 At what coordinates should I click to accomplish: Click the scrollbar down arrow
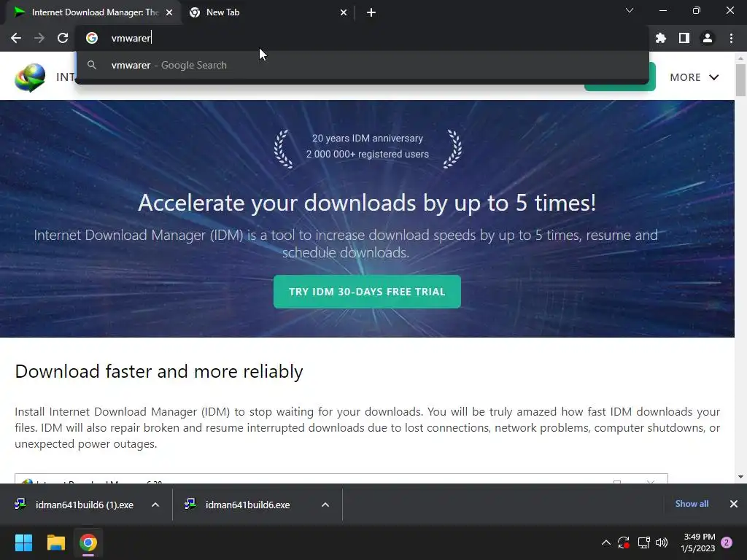click(x=740, y=477)
